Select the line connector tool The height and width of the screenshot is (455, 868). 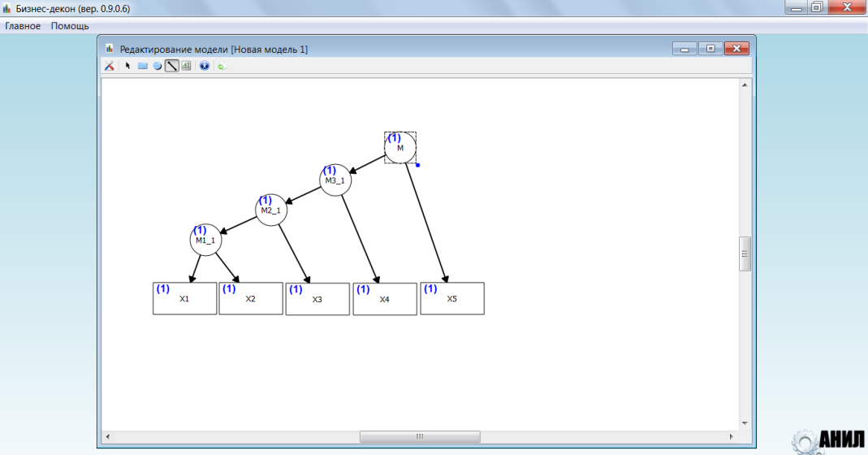[x=172, y=66]
